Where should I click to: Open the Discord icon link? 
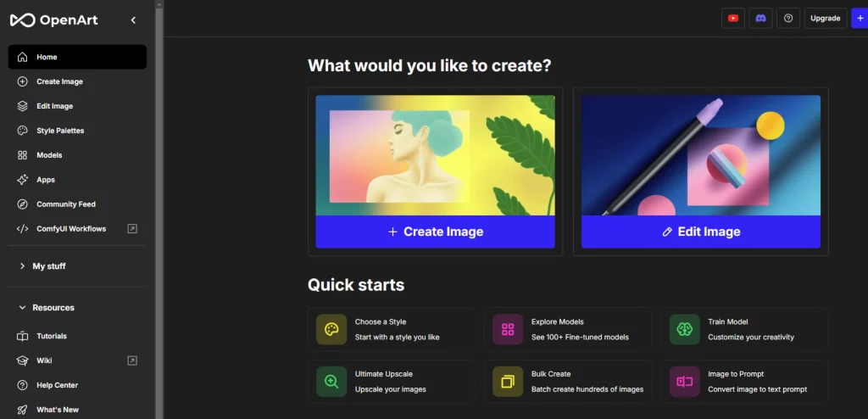760,18
